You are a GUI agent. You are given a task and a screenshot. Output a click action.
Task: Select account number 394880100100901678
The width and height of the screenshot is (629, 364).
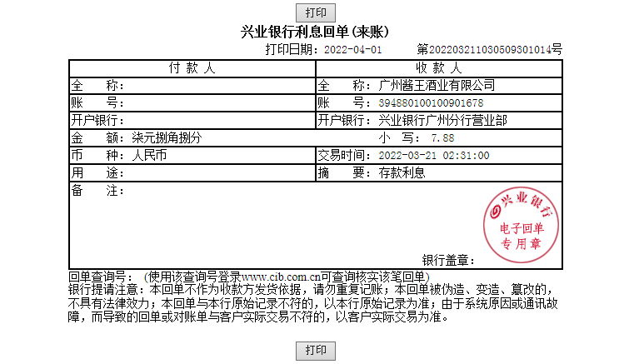431,103
